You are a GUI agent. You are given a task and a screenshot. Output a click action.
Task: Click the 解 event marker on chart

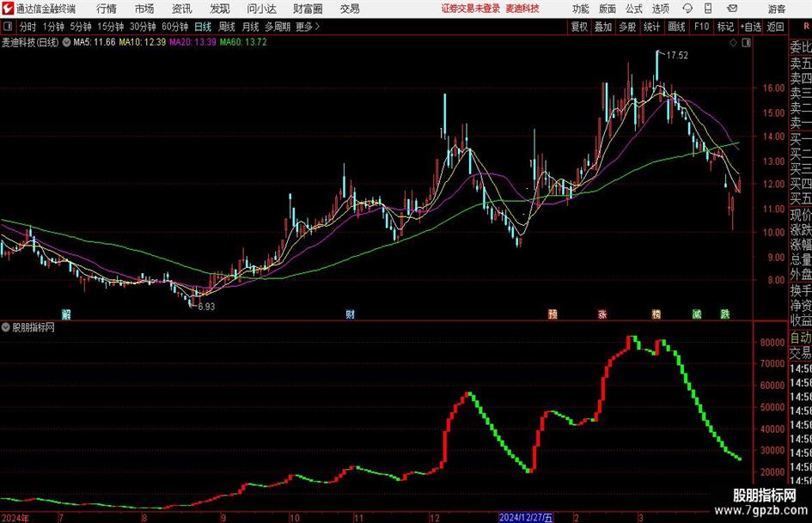(66, 314)
